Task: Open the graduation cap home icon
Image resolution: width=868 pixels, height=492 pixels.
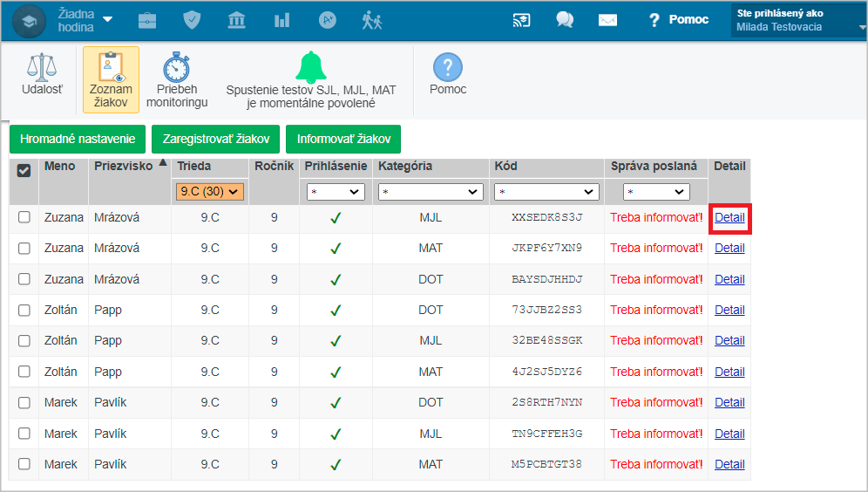Action: pyautogui.click(x=29, y=21)
